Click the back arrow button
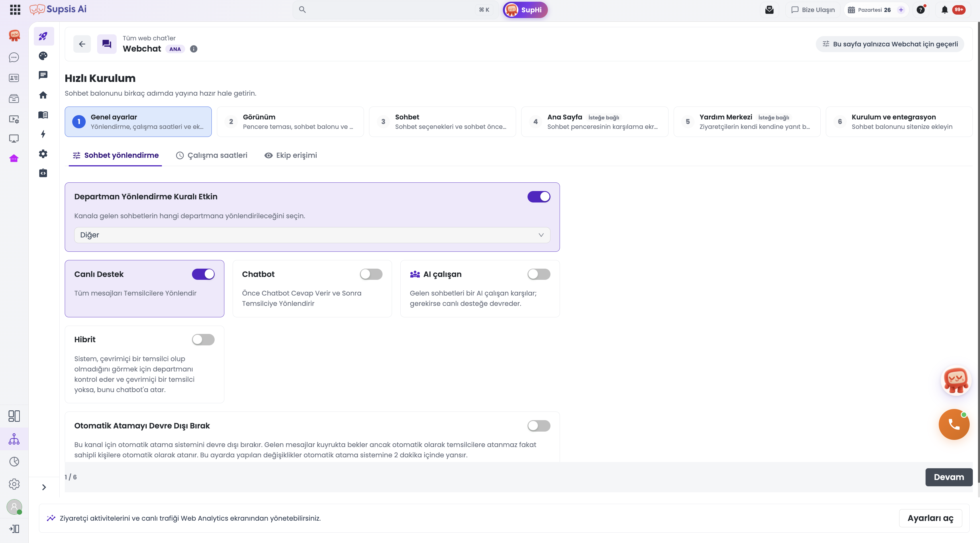Screen dimensions: 980x543 tap(82, 44)
